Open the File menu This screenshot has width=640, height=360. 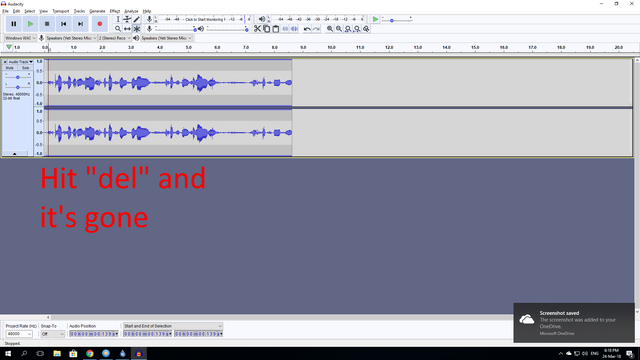point(5,11)
